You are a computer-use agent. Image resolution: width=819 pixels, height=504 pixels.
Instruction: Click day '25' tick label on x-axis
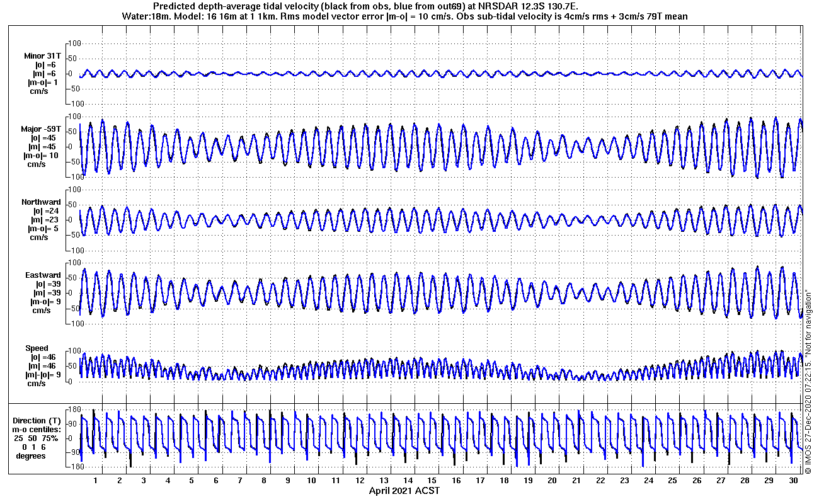[673, 481]
